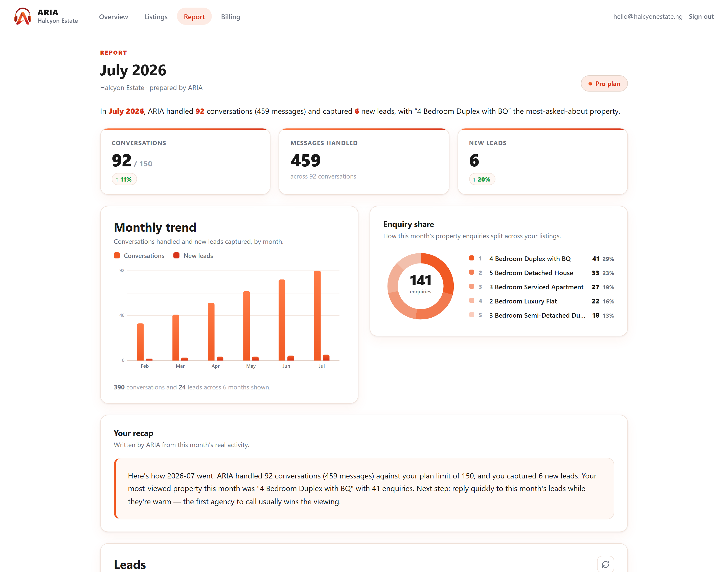The image size is (728, 572).
Task: Click '390 conversations and 24 leads' summary
Action: tap(192, 387)
